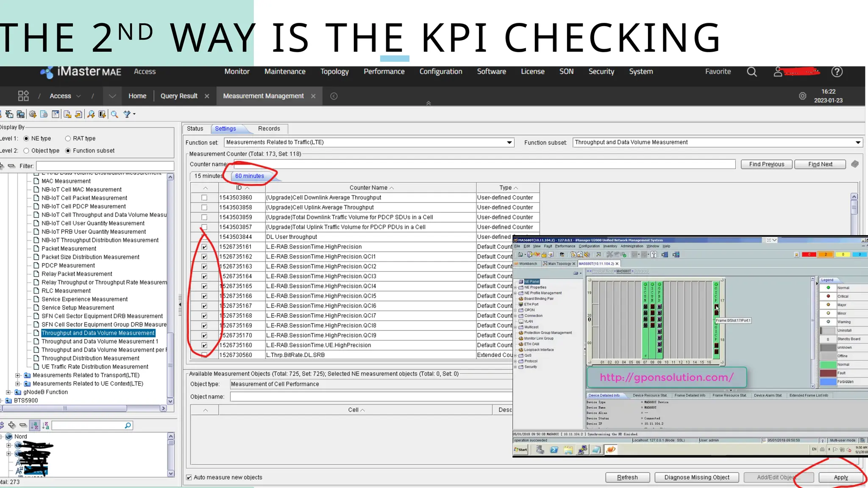Click the Find Previous button
Image resolution: width=868 pixels, height=488 pixels.
(x=767, y=164)
